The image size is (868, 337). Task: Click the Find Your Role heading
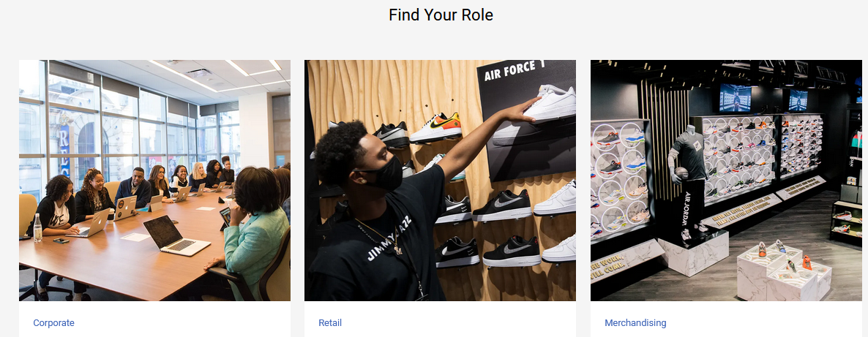point(441,15)
